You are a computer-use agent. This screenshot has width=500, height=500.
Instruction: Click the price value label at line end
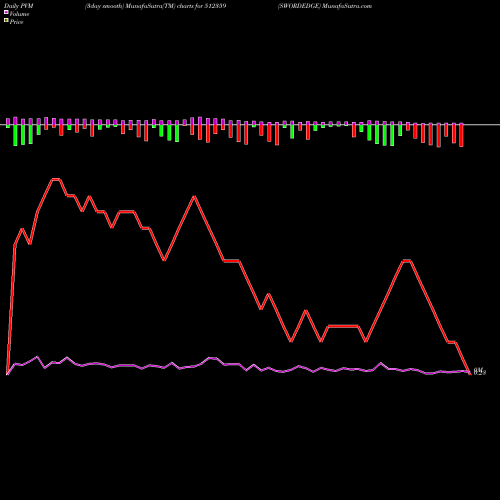point(480,372)
